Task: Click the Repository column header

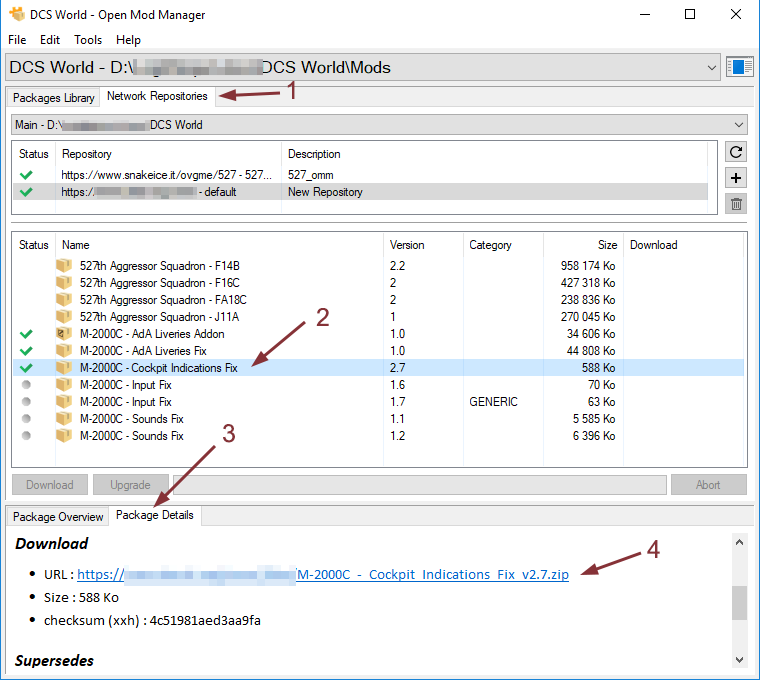Action: coord(168,154)
